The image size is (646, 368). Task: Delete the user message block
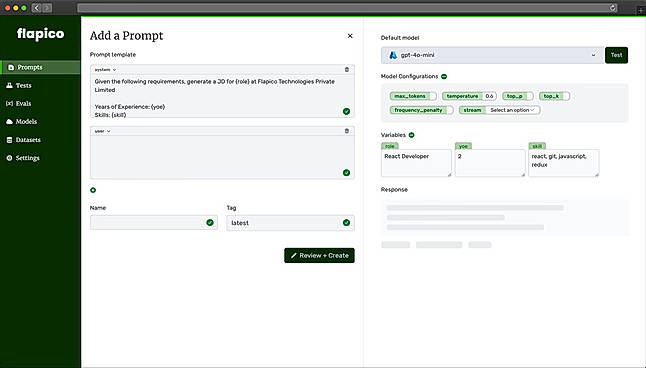pos(346,131)
